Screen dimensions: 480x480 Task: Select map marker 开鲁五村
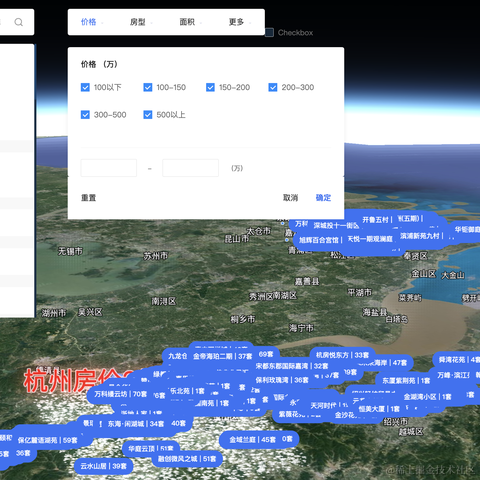pos(377,220)
